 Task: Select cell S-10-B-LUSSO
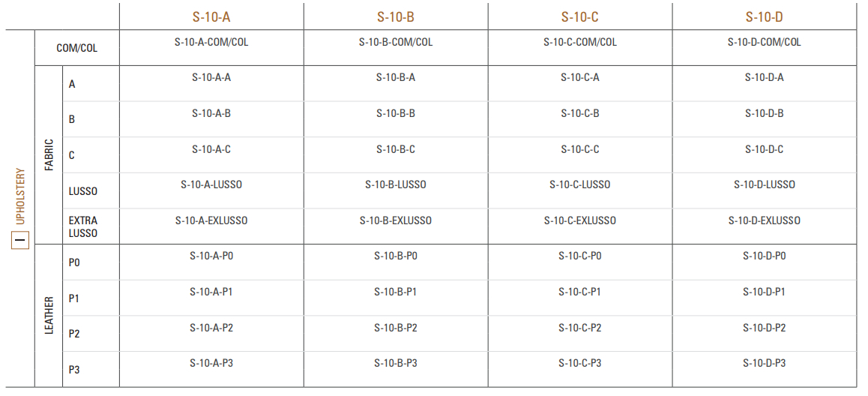pos(395,184)
